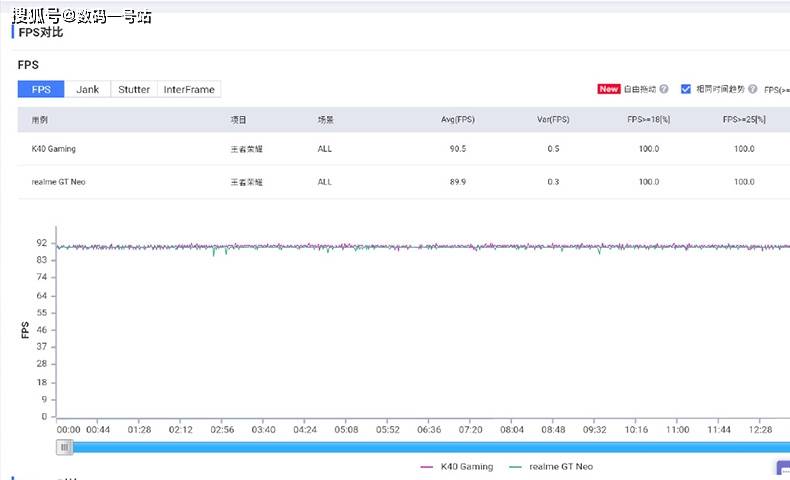Click the 90.5 average FPS value
This screenshot has width=790, height=480.
457,149
